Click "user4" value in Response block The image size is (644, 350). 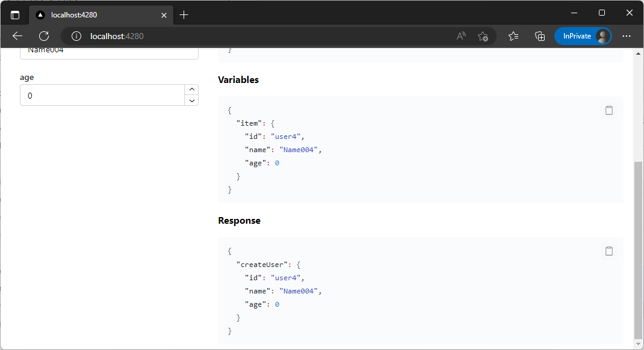tap(285, 278)
